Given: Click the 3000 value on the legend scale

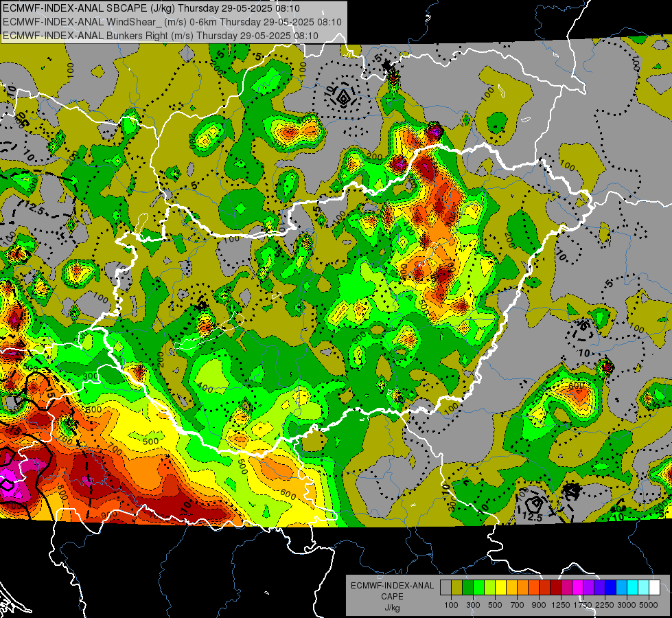Looking at the screenshot, I should tap(627, 605).
